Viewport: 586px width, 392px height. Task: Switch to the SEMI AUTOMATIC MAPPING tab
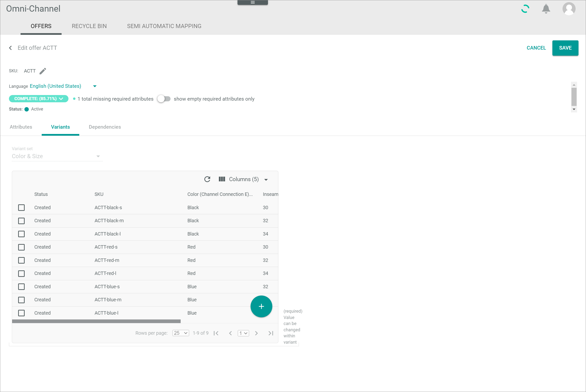(x=164, y=26)
